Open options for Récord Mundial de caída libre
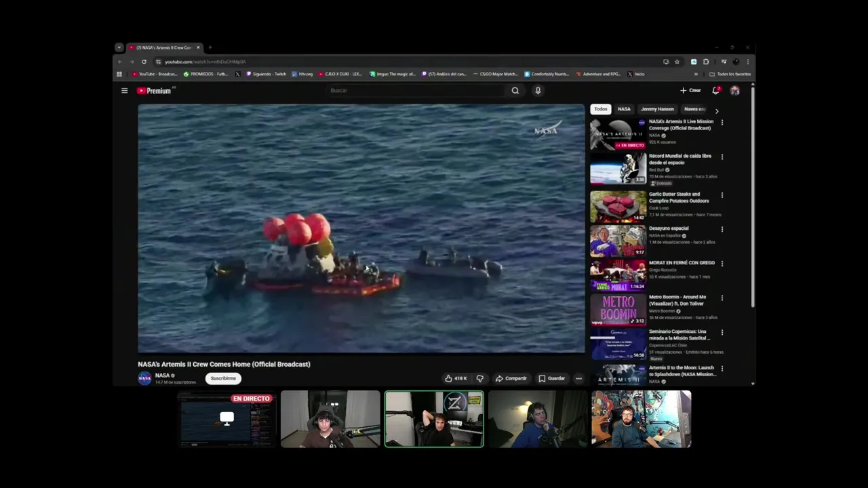The image size is (868, 488). (722, 157)
